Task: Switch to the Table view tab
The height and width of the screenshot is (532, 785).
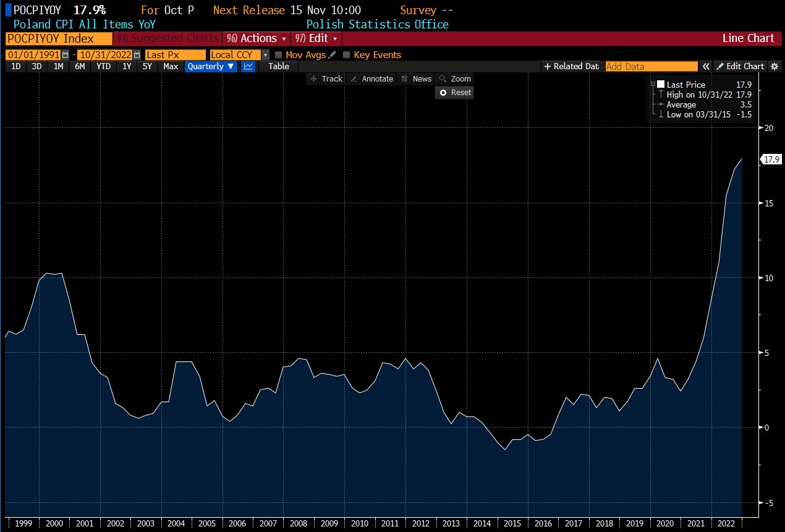Action: click(x=278, y=66)
